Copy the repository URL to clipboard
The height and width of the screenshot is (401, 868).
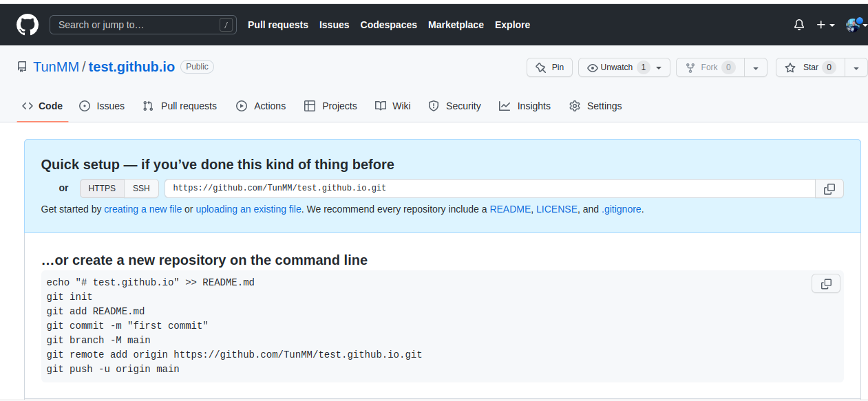click(x=829, y=188)
